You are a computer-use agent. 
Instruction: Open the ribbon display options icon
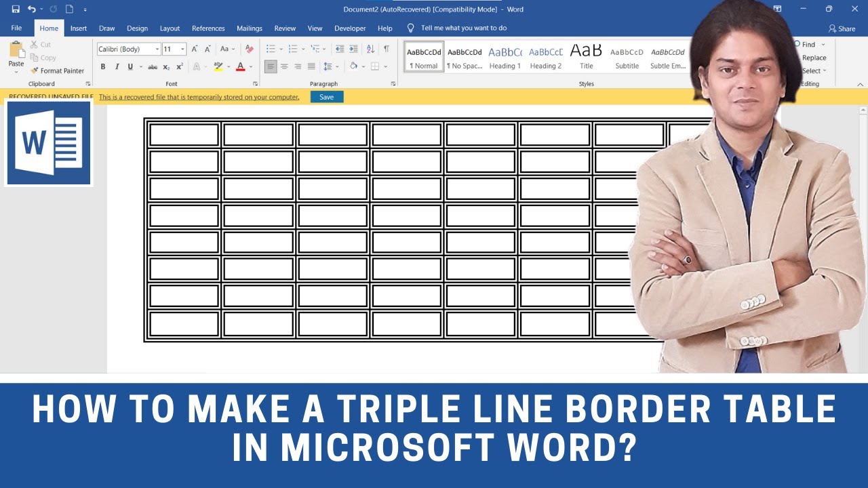[x=777, y=9]
